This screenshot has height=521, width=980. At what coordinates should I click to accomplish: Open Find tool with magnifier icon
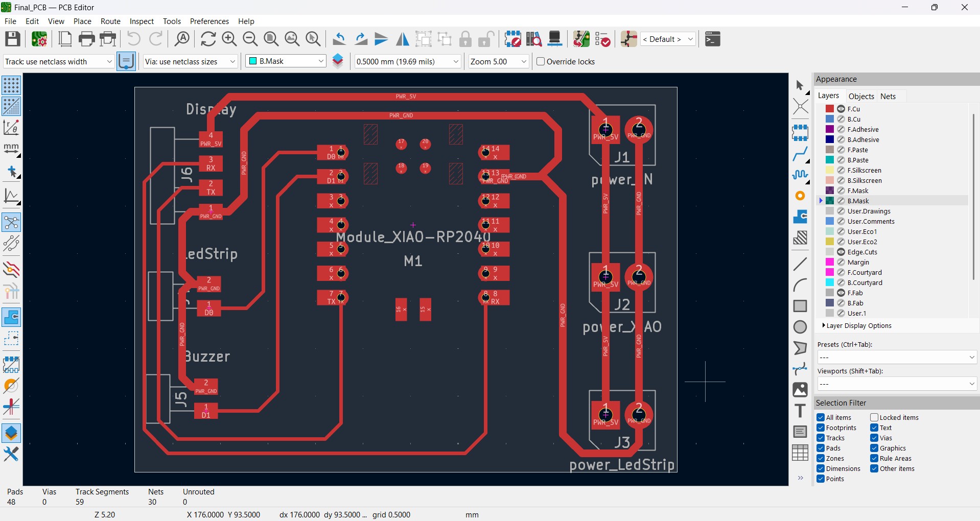coord(182,39)
